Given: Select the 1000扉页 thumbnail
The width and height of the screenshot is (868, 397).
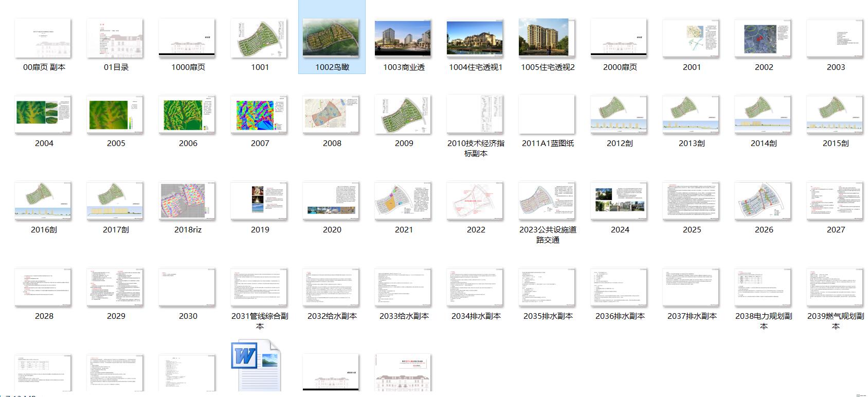Looking at the screenshot, I should [188, 39].
